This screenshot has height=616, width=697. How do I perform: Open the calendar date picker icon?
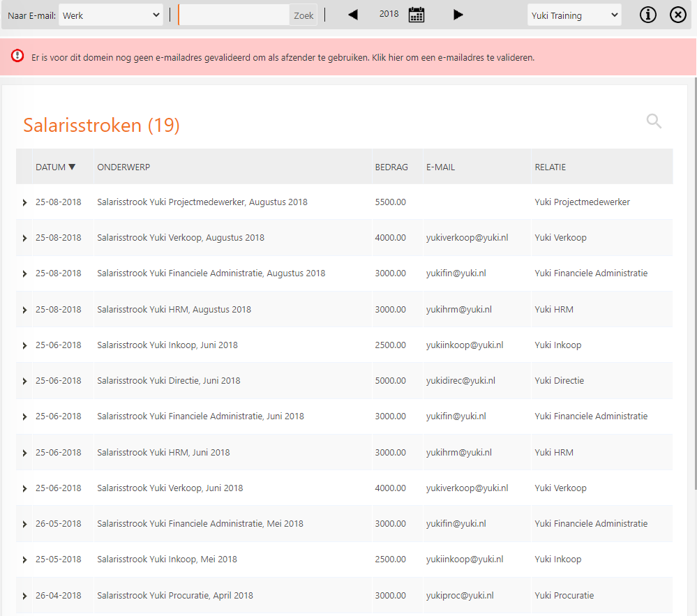coord(417,15)
